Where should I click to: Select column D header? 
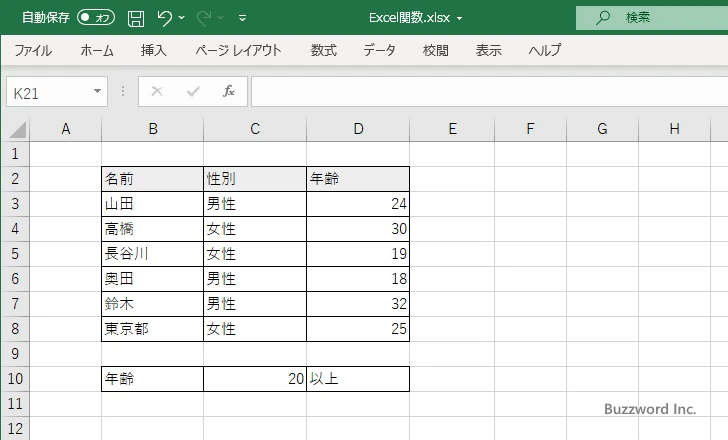coord(358,129)
